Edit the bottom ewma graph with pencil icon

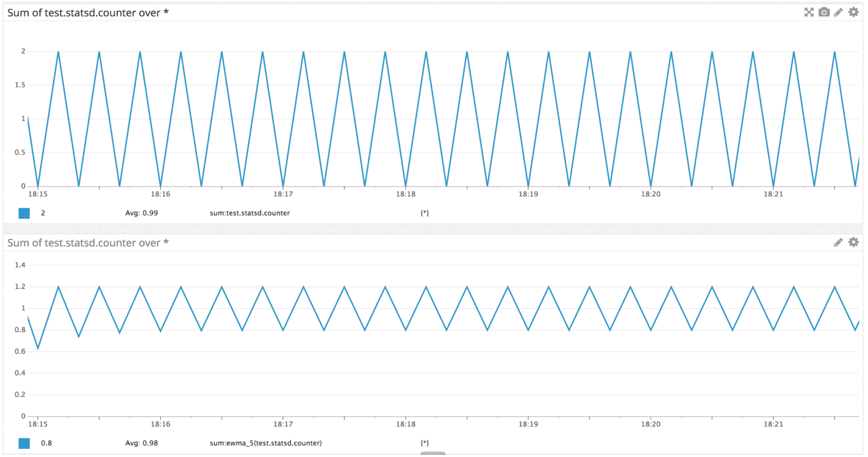click(838, 242)
